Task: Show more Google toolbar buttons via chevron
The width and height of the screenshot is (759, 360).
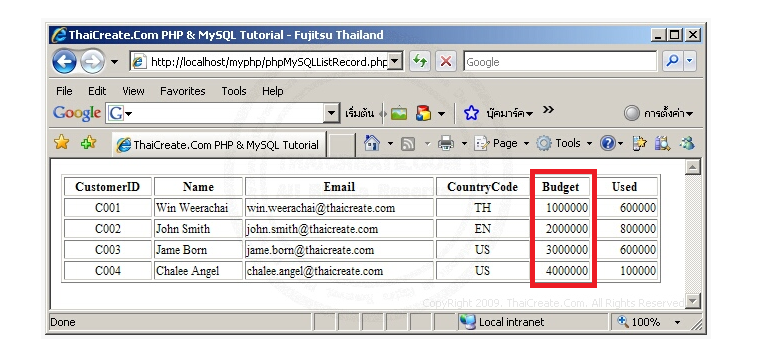Action: click(548, 110)
